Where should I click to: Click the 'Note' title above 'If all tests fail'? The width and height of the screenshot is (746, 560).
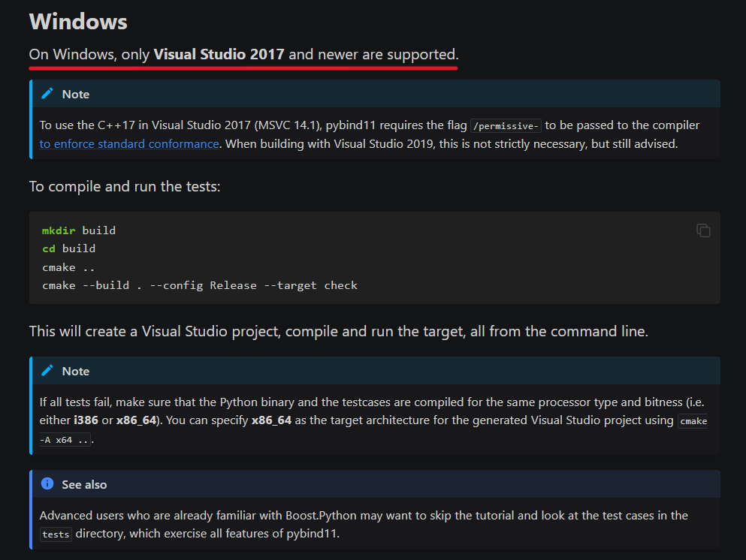(x=76, y=372)
